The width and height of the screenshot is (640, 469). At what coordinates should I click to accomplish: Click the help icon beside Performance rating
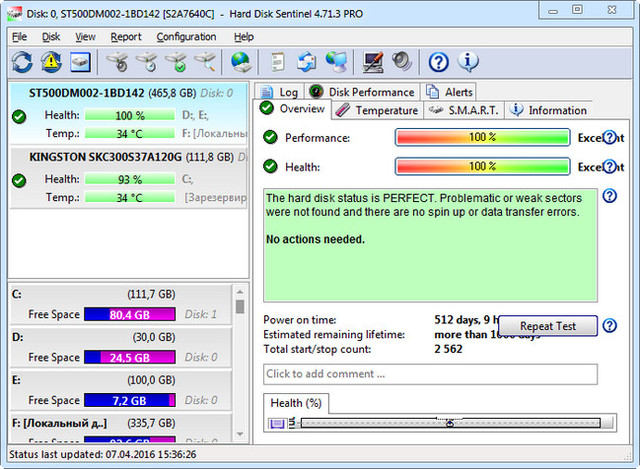point(611,138)
